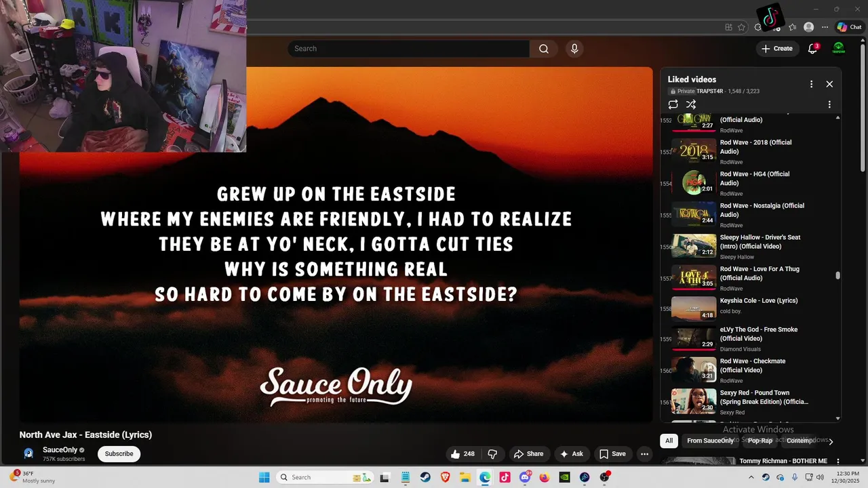Open the weather widget showing 36°F
Screen dimensions: 868x488
pyautogui.click(x=31, y=477)
